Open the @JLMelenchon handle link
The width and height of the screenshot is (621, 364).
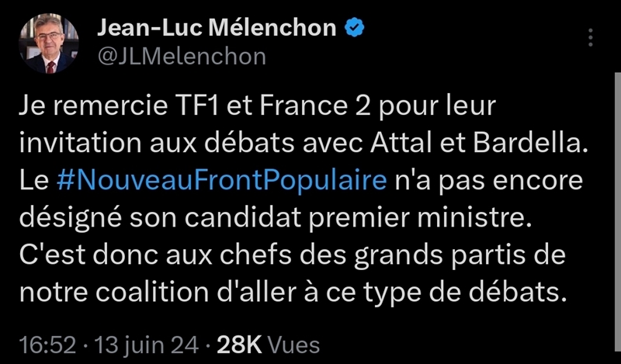point(182,56)
